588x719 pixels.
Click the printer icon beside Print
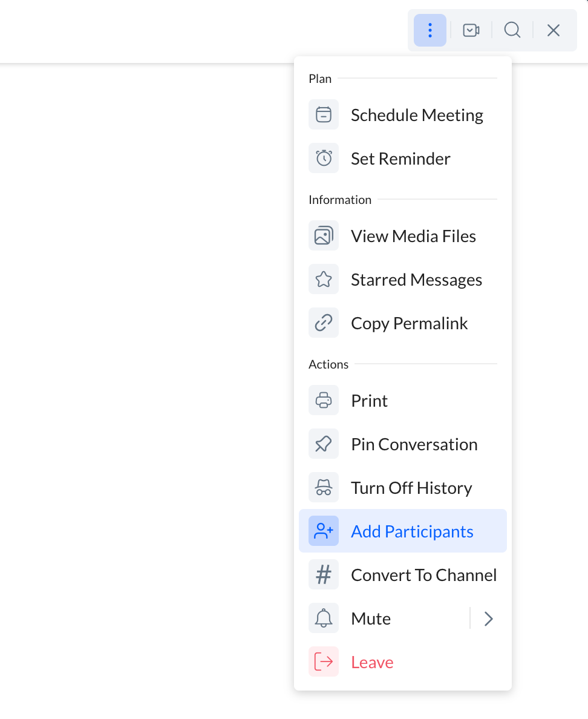click(324, 401)
